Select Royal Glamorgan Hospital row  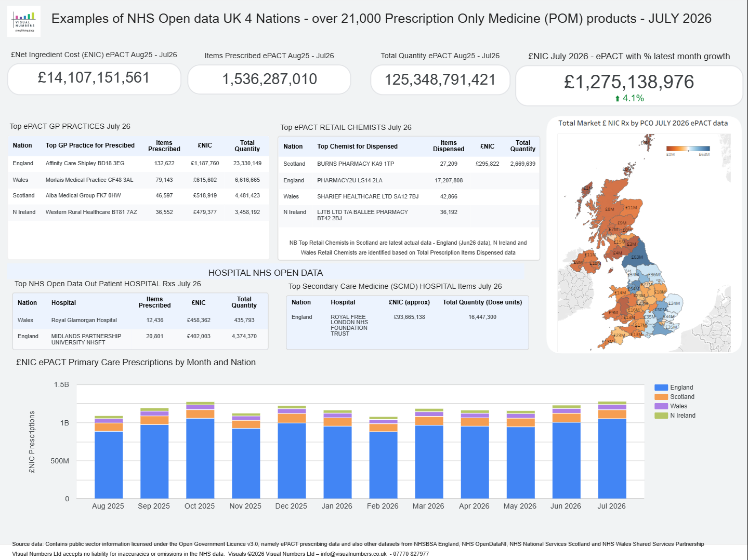(140, 320)
